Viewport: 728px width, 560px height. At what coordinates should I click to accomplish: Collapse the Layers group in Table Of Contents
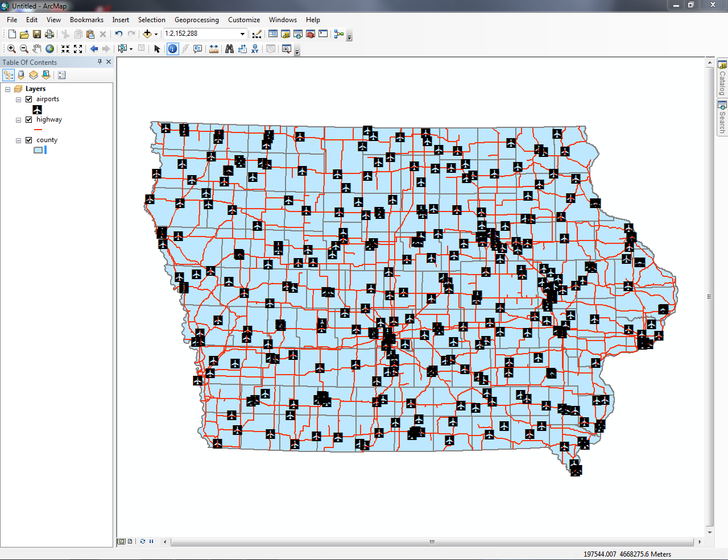click(x=8, y=88)
